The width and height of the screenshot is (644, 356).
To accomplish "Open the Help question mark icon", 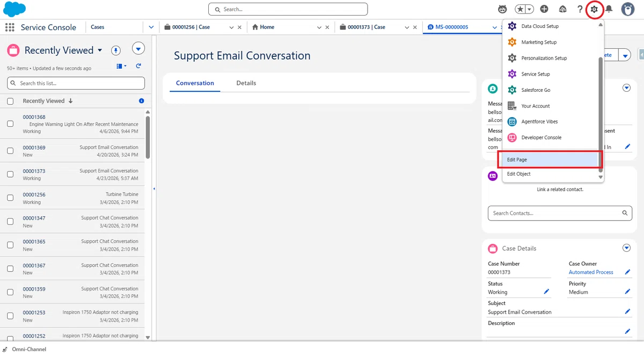I will [580, 9].
